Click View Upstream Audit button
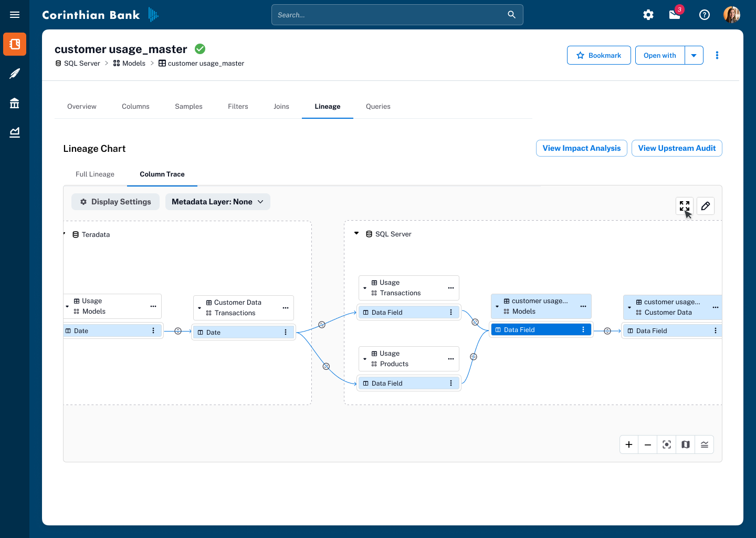The width and height of the screenshot is (756, 538). (x=677, y=148)
